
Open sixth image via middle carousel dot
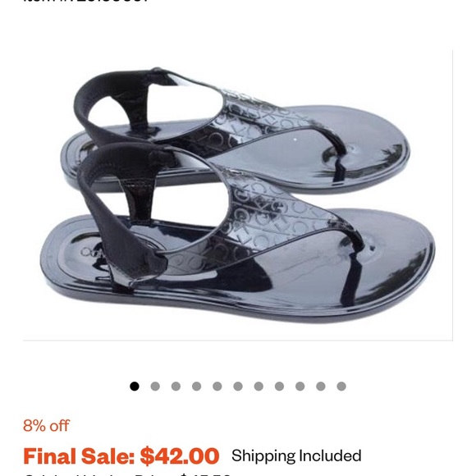[238, 387]
